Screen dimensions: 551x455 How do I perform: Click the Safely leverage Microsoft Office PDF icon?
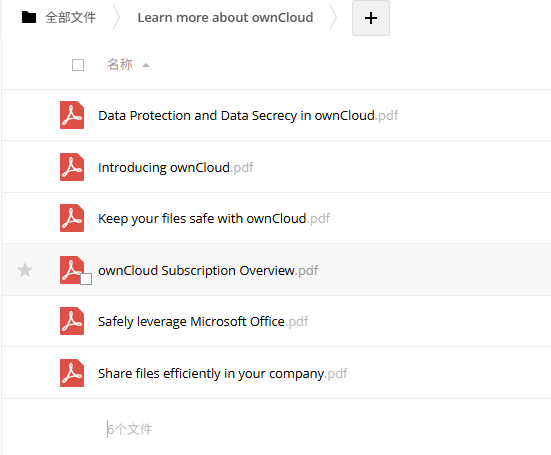pos(72,321)
